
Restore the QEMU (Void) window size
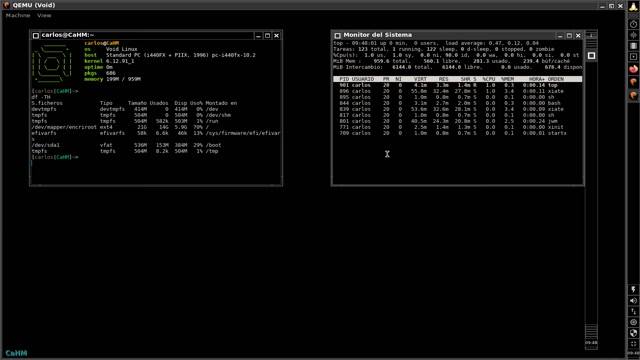click(x=611, y=6)
